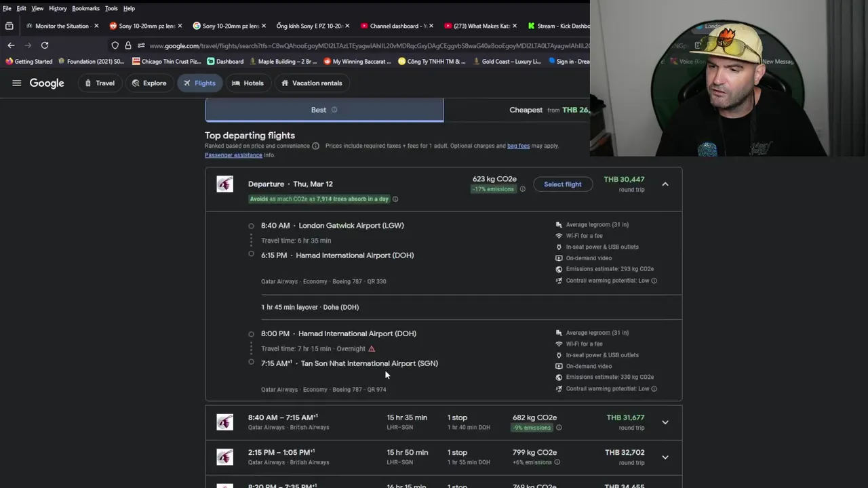Viewport: 868px width, 488px height.
Task: Open the Passenger assistance link
Action: pos(233,155)
